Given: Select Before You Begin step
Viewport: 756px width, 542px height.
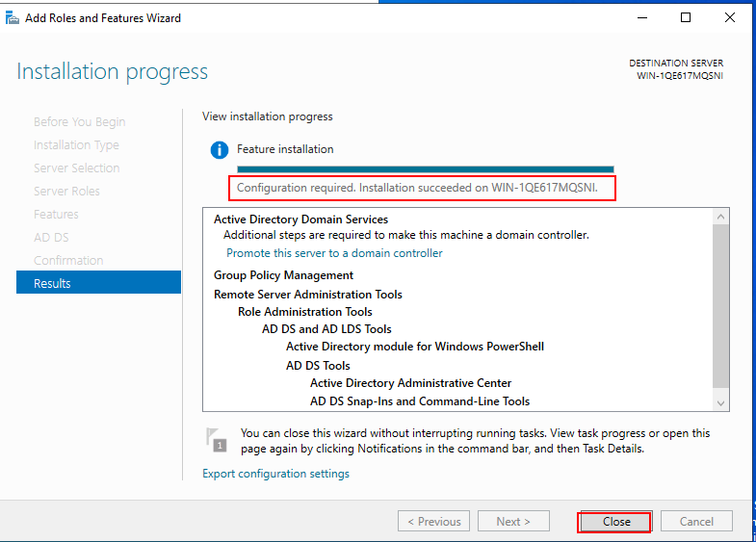Looking at the screenshot, I should click(80, 122).
